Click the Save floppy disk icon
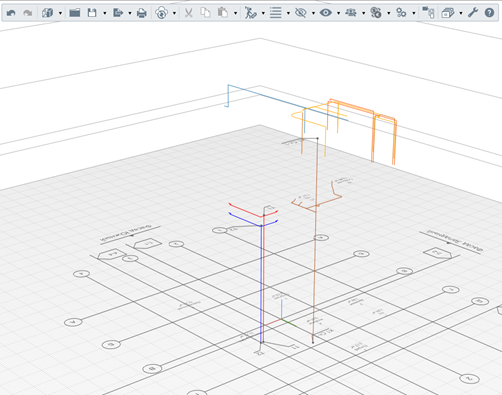The image size is (502, 395). (92, 13)
